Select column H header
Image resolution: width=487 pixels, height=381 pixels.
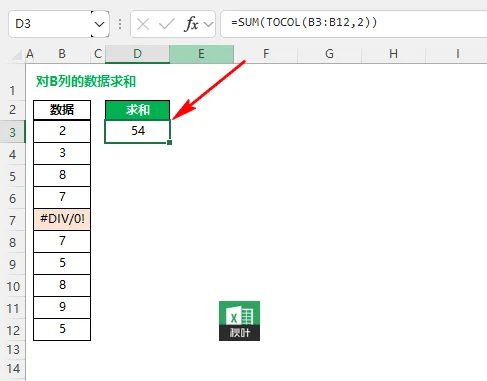[393, 54]
